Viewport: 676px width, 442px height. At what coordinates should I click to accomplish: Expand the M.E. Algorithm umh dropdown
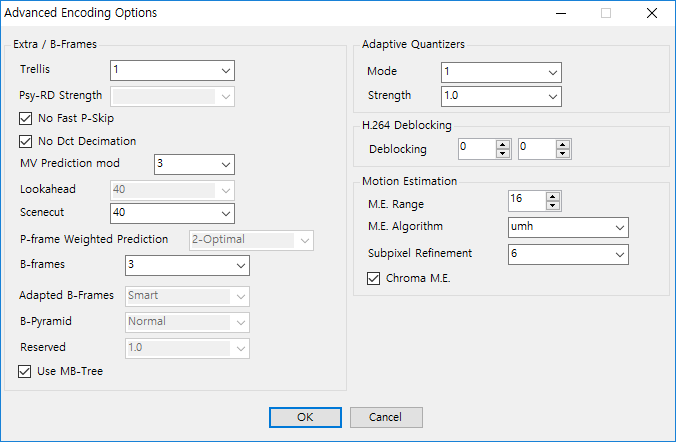[x=568, y=227]
